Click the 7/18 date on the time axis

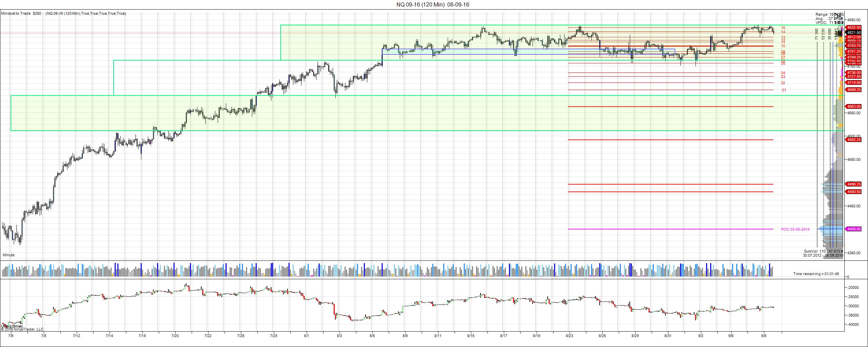[x=142, y=336]
